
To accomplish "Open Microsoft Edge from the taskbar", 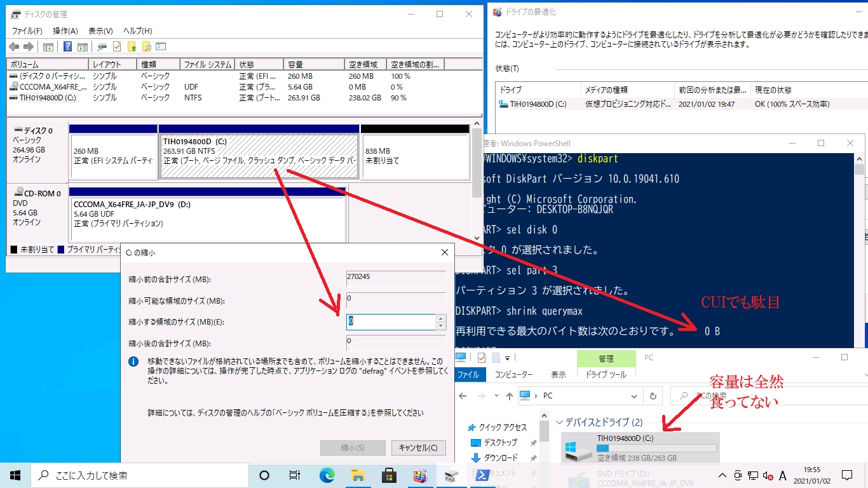I will (327, 475).
